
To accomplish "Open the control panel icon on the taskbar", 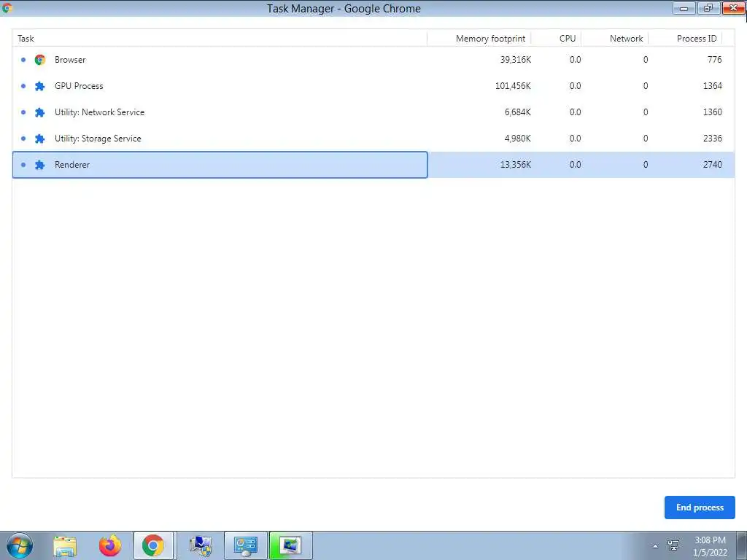I will (x=246, y=545).
